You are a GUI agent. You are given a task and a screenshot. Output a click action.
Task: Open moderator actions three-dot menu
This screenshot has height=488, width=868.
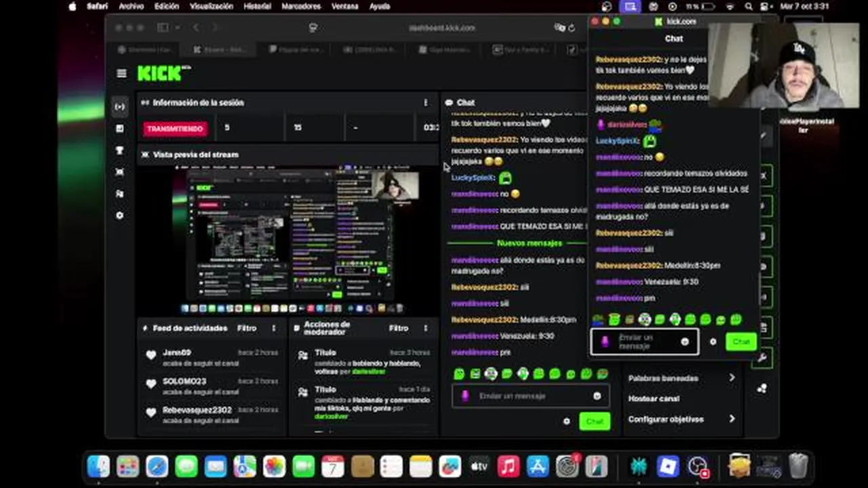click(x=426, y=328)
